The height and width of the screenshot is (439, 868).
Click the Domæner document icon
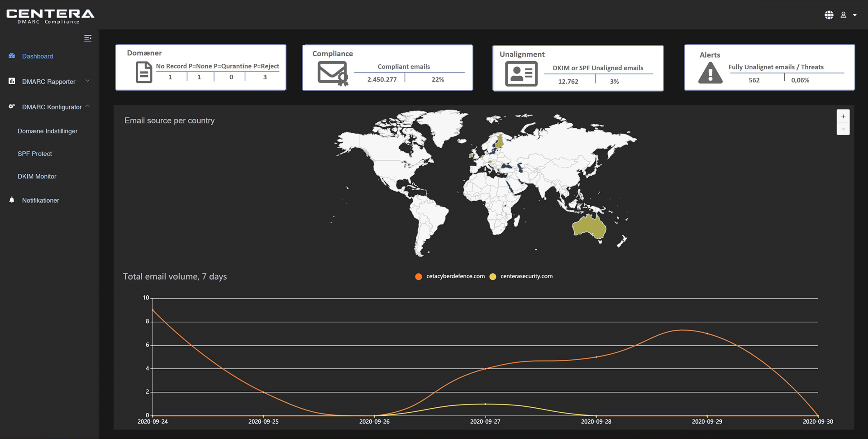(x=144, y=72)
